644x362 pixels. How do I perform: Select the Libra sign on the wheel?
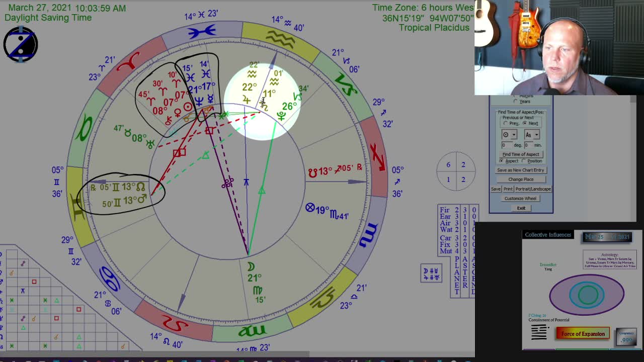(323, 298)
